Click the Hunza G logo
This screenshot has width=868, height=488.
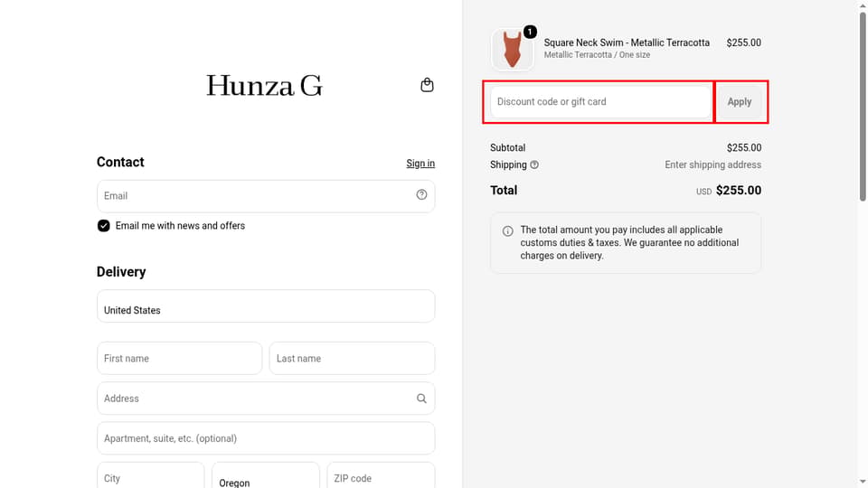tap(265, 86)
